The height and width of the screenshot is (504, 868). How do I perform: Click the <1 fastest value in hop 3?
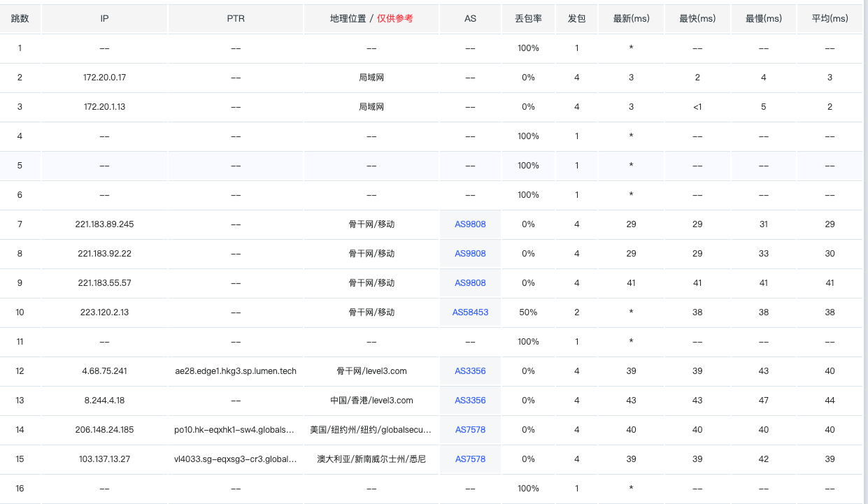pos(697,107)
